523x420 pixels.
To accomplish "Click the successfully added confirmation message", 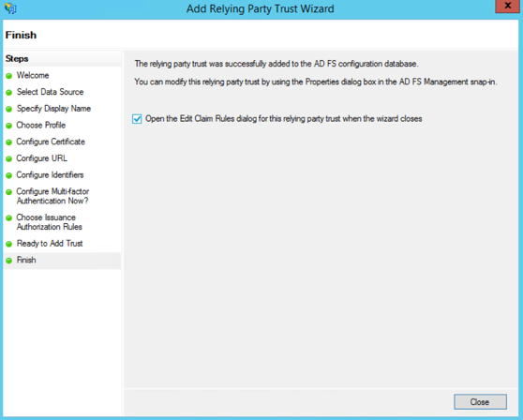I will pyautogui.click(x=276, y=64).
